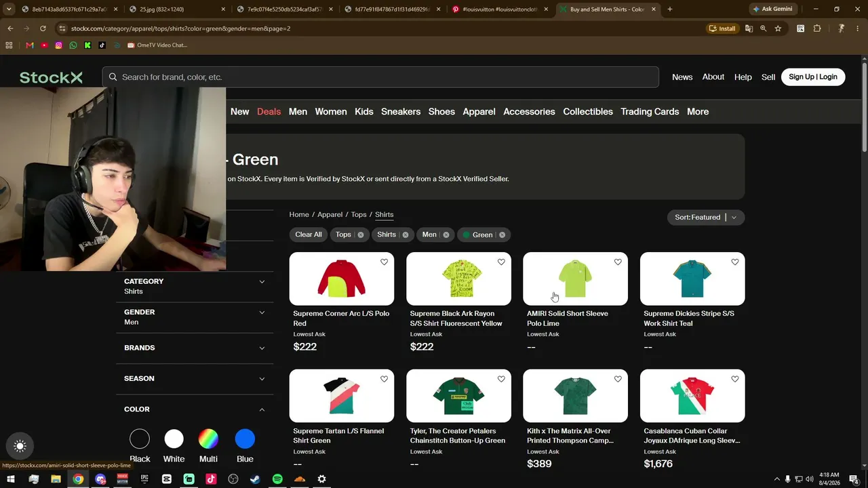Favorite Tyler, The Creator Petalers Button-Up

[x=501, y=380]
